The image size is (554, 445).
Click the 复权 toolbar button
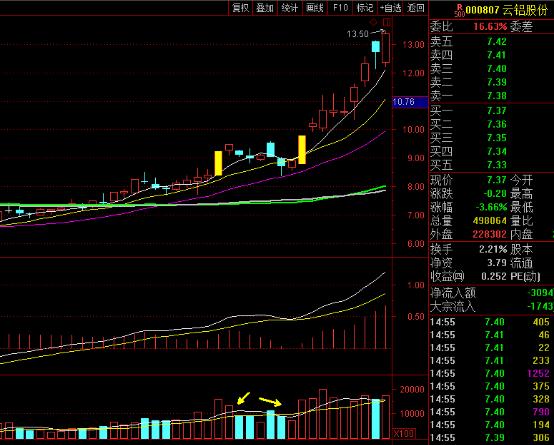(x=241, y=7)
